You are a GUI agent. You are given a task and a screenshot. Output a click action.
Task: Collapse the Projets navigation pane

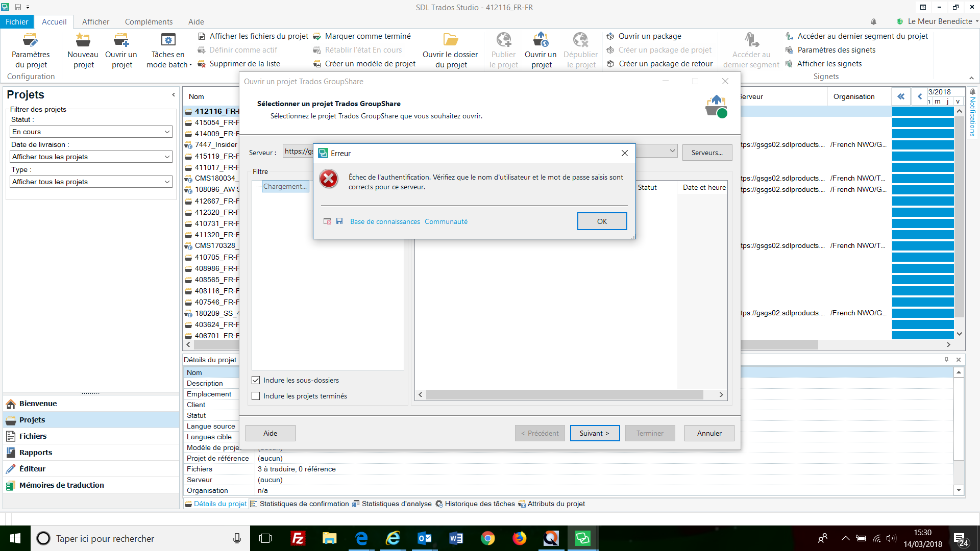pyautogui.click(x=174, y=94)
